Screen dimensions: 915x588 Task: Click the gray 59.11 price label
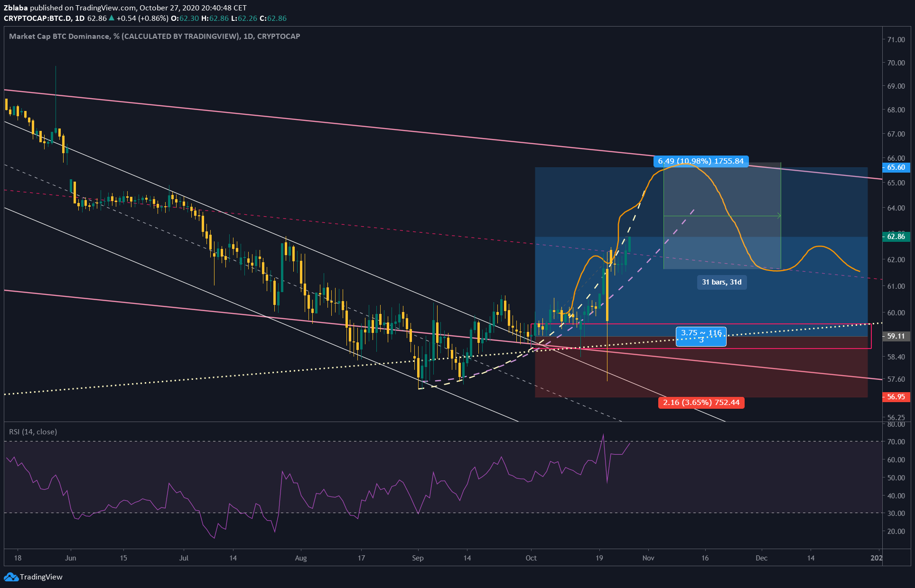[x=896, y=336]
